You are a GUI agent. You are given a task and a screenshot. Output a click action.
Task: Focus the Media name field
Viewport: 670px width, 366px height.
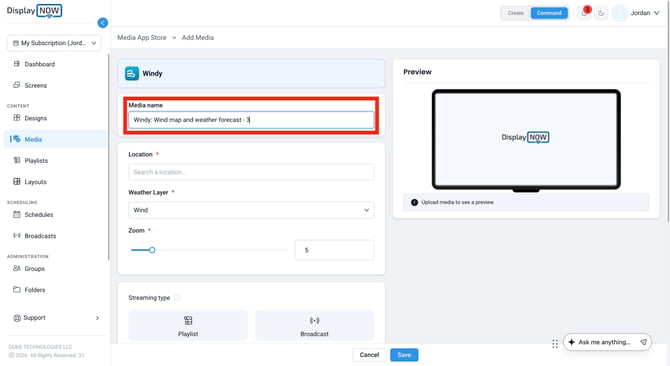(x=251, y=120)
